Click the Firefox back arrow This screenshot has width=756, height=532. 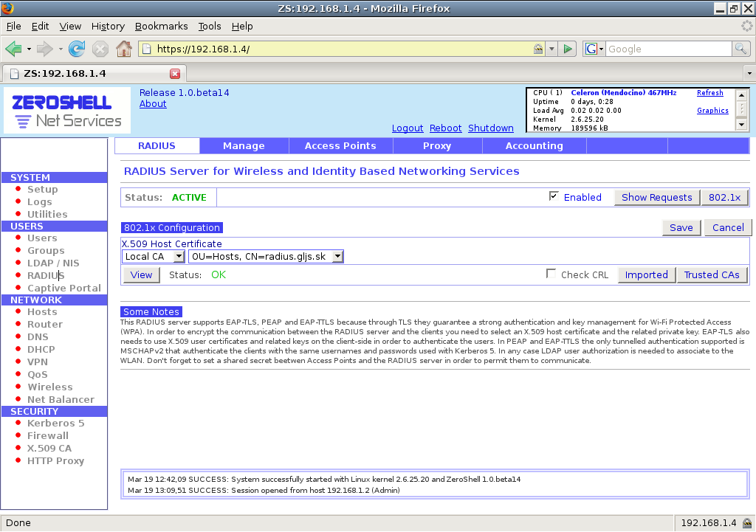pos(13,49)
